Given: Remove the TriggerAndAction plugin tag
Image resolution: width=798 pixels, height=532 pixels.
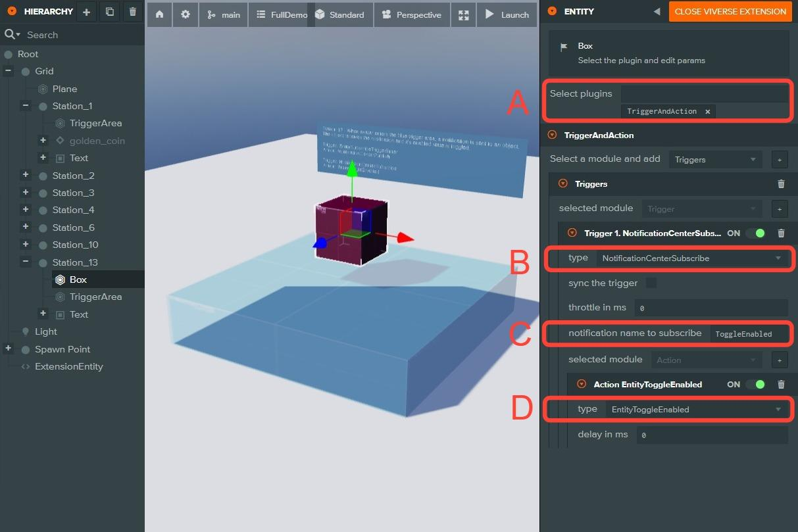Looking at the screenshot, I should tap(708, 112).
